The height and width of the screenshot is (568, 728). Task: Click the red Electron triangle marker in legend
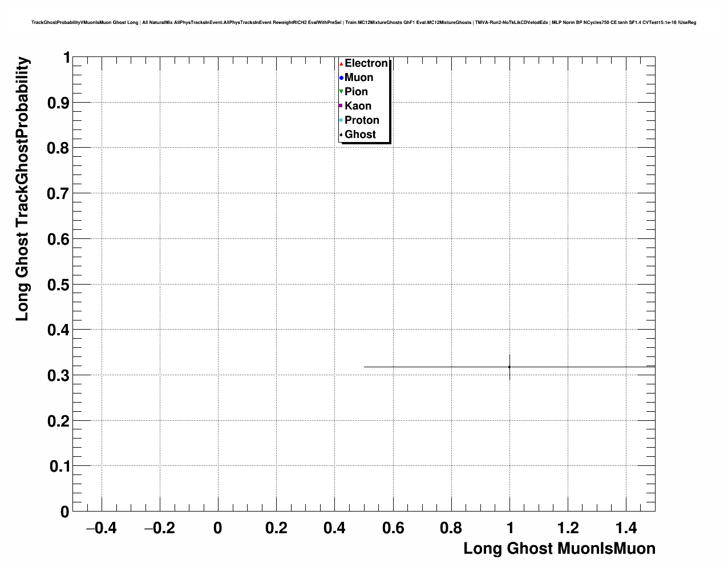click(341, 64)
